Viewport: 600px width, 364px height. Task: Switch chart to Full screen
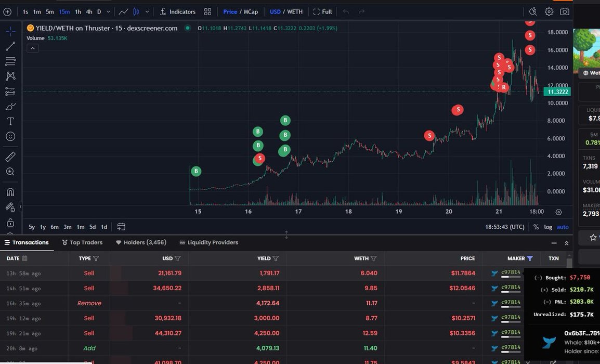[x=322, y=11]
